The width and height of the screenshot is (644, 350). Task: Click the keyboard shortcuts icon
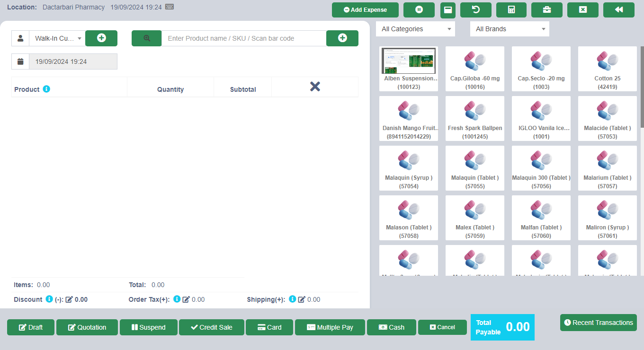coord(170,7)
